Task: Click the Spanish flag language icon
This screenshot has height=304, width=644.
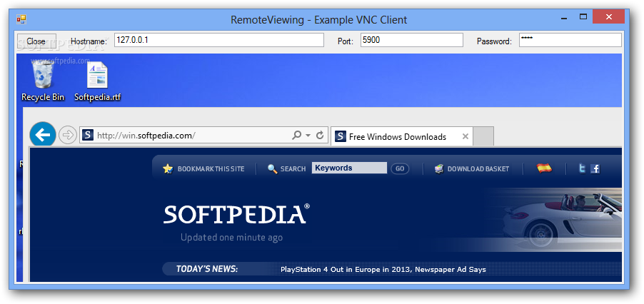Action: [544, 168]
